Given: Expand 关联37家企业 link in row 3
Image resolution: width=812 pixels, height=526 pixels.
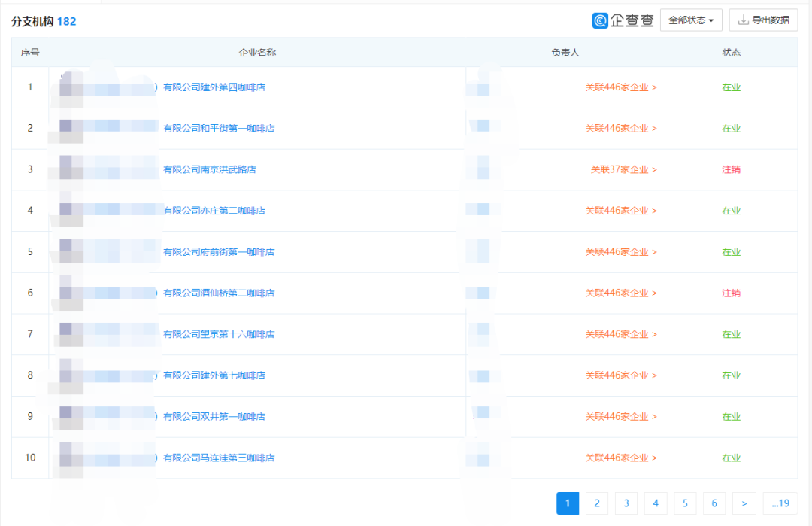Looking at the screenshot, I should click(623, 169).
